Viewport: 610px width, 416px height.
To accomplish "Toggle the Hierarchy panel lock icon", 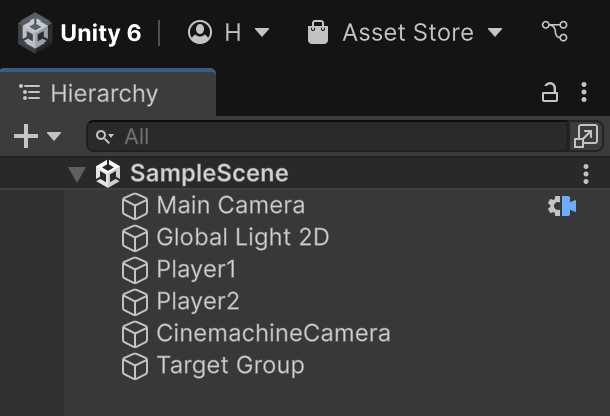I will pyautogui.click(x=550, y=93).
